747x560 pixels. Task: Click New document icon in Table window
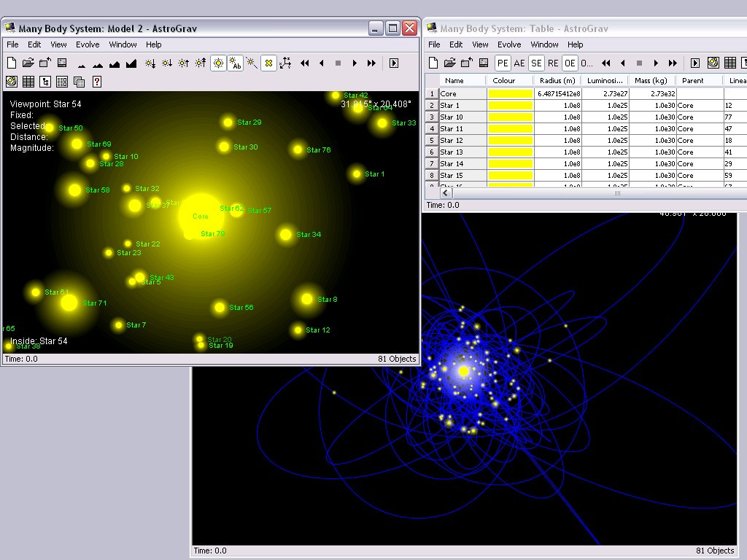click(433, 63)
